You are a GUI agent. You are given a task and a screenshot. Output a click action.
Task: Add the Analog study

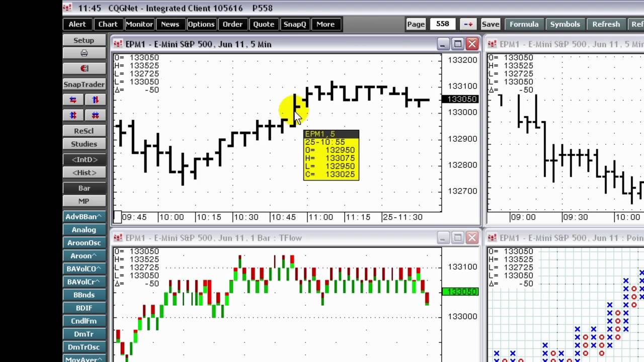pos(84,230)
